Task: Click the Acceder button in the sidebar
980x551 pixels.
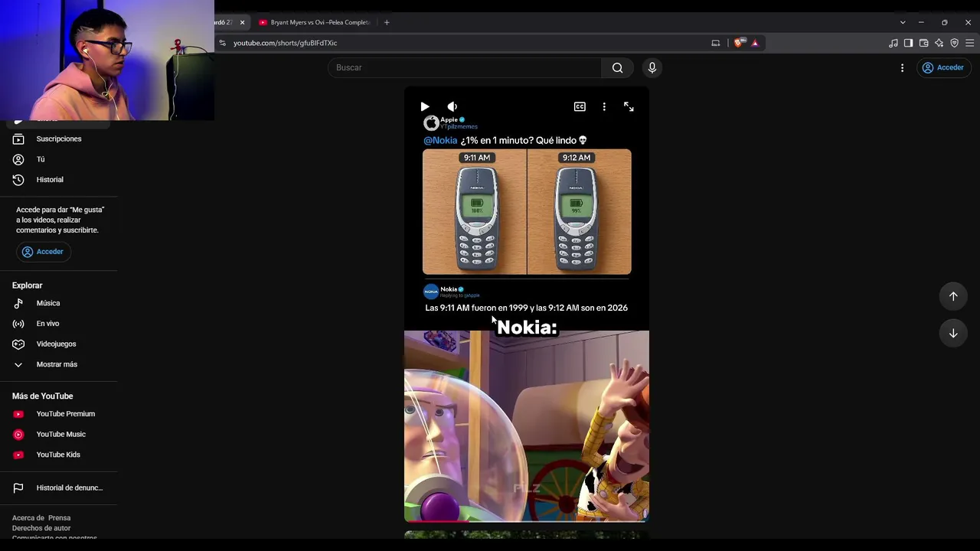Action: pyautogui.click(x=44, y=252)
